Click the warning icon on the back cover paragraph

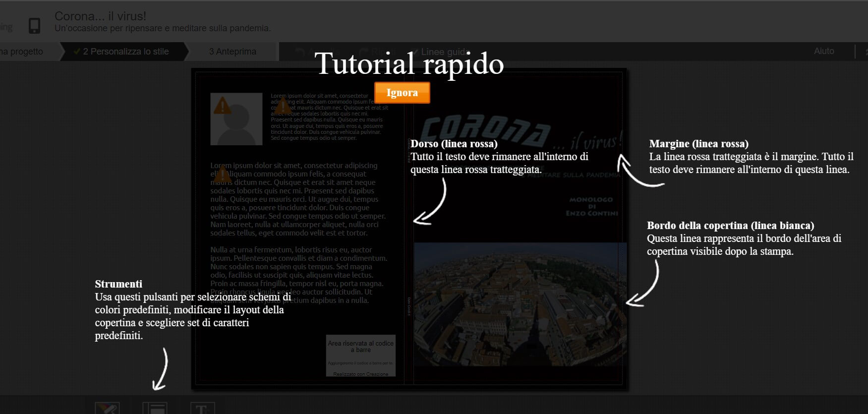click(222, 174)
